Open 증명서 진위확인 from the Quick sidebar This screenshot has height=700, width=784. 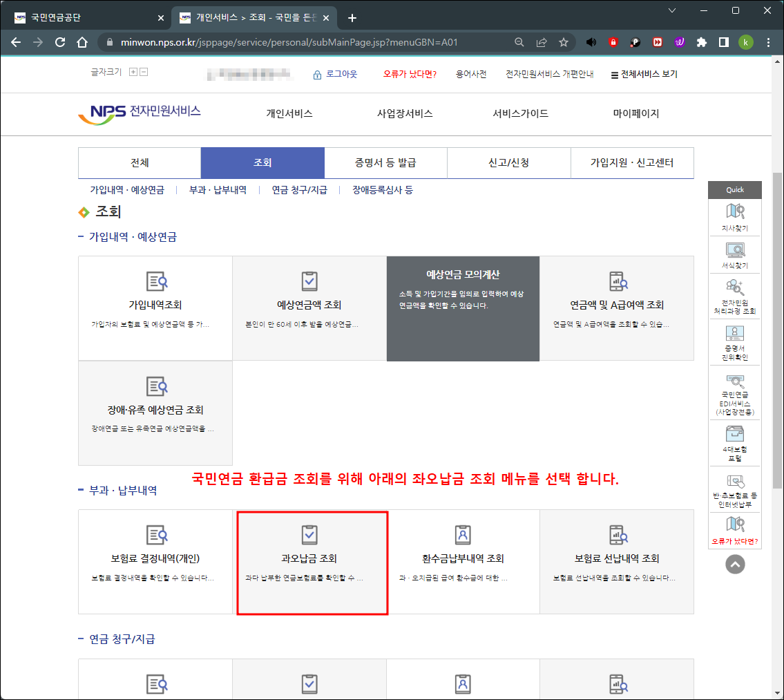734,334
